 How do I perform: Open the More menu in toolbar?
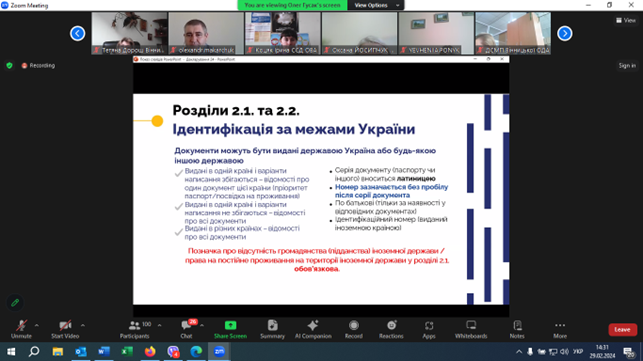click(x=560, y=329)
